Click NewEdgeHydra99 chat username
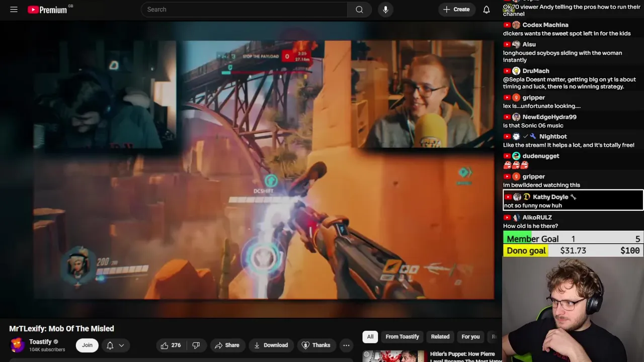 click(x=549, y=117)
